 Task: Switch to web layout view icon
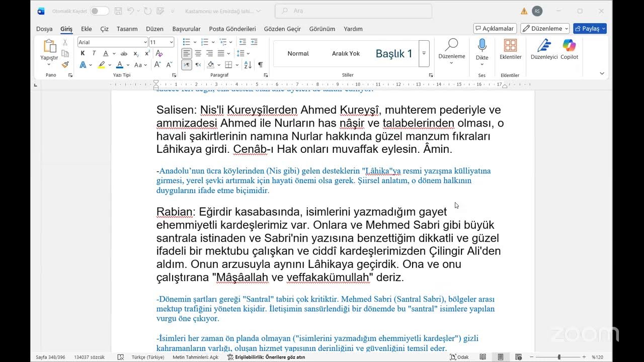coord(518,357)
